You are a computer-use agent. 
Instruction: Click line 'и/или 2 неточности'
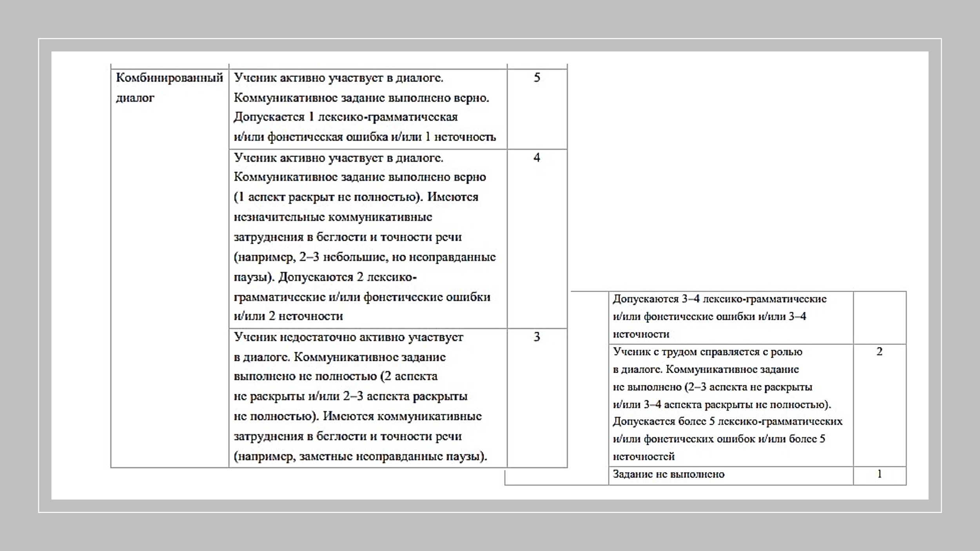[288, 316]
